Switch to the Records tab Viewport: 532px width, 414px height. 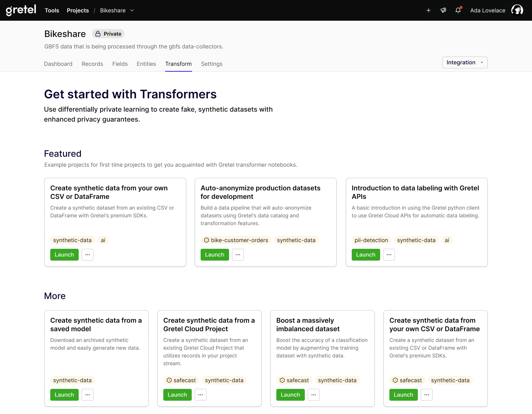[92, 64]
